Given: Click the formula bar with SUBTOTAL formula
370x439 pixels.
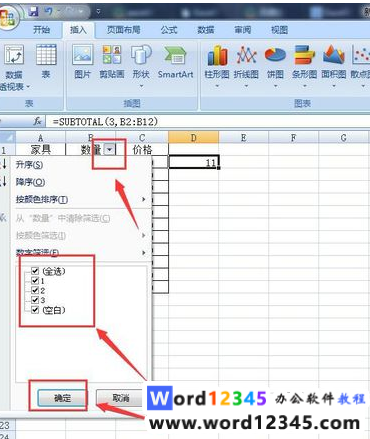Looking at the screenshot, I should pos(209,122).
